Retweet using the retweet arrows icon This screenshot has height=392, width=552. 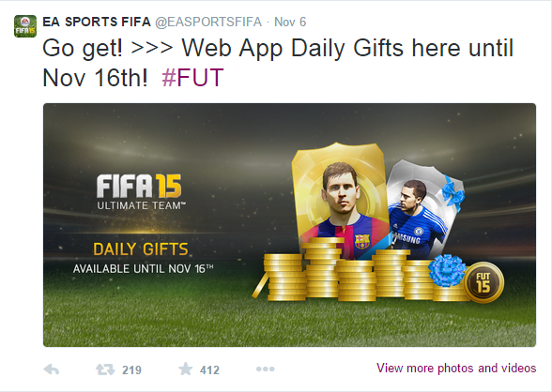click(x=105, y=369)
